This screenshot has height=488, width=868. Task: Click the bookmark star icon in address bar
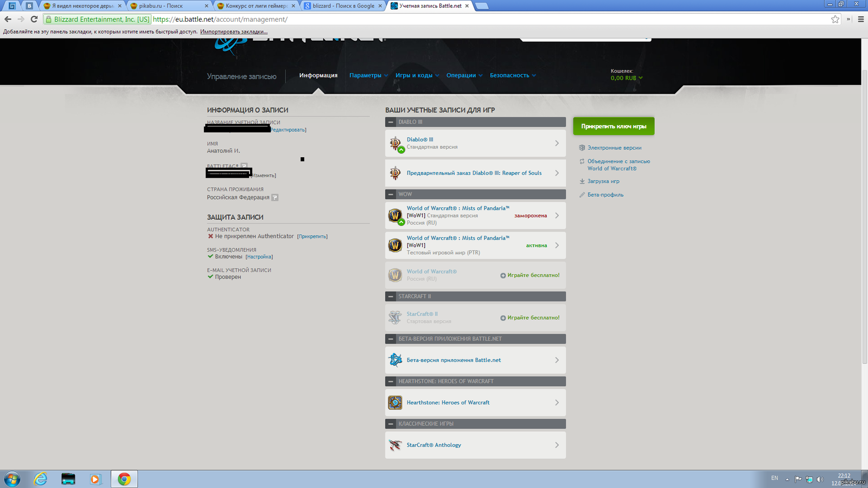[x=835, y=20]
